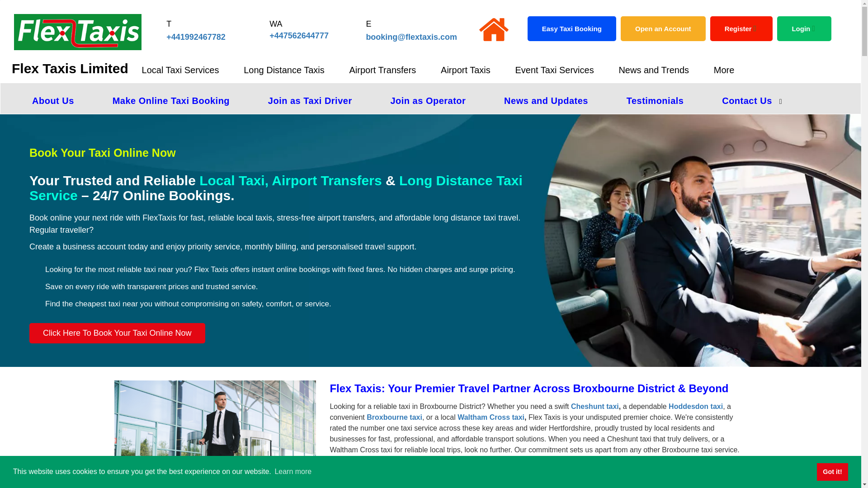Open an Account button

[663, 28]
